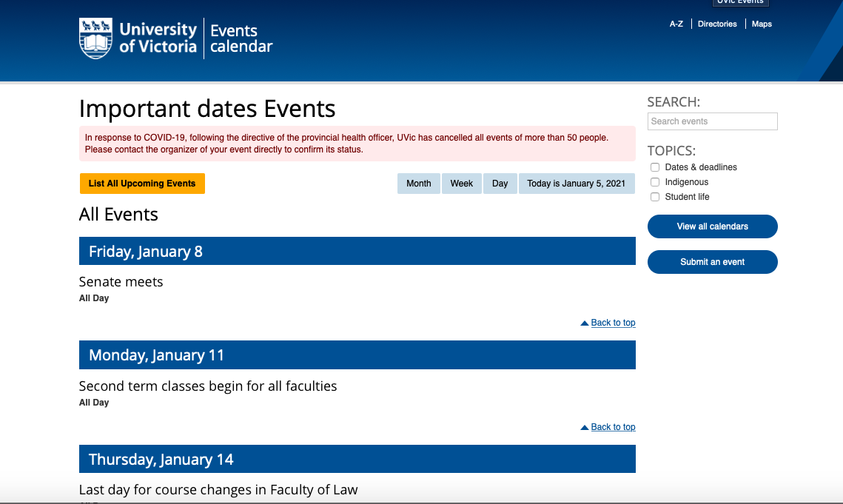Image resolution: width=843 pixels, height=504 pixels.
Task: Click the up-arrow icon beside Monday's Back to top
Action: (x=585, y=428)
